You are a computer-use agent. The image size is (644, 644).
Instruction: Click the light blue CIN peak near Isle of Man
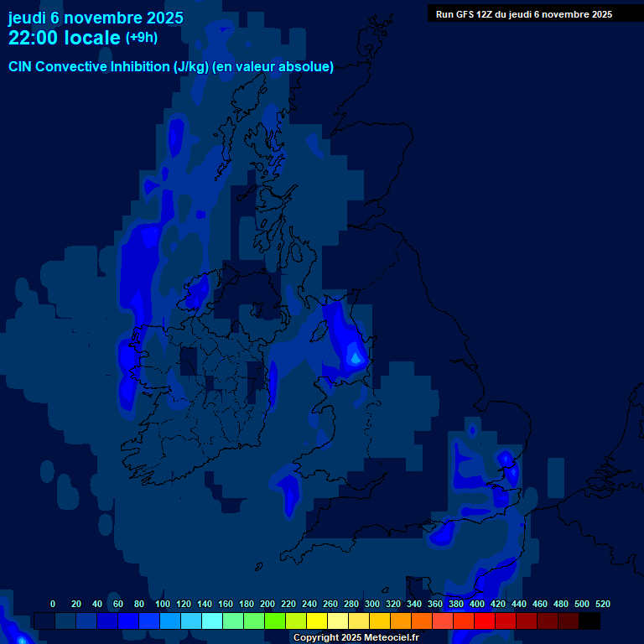tap(355, 358)
